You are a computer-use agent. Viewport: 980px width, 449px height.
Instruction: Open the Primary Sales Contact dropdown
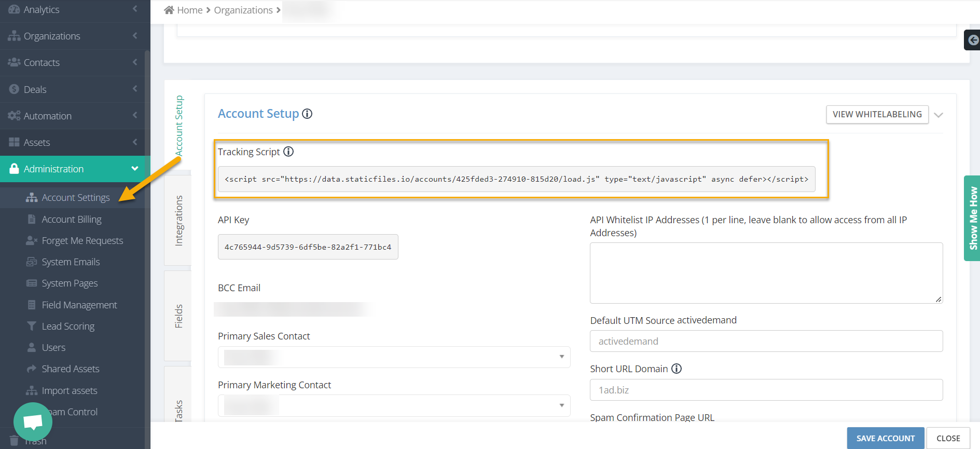tap(394, 357)
